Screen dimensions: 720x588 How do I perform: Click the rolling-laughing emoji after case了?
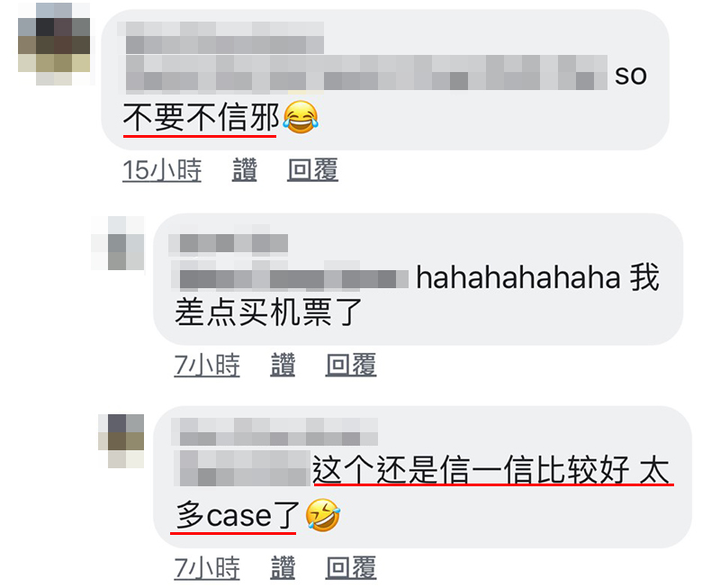pyautogui.click(x=323, y=515)
